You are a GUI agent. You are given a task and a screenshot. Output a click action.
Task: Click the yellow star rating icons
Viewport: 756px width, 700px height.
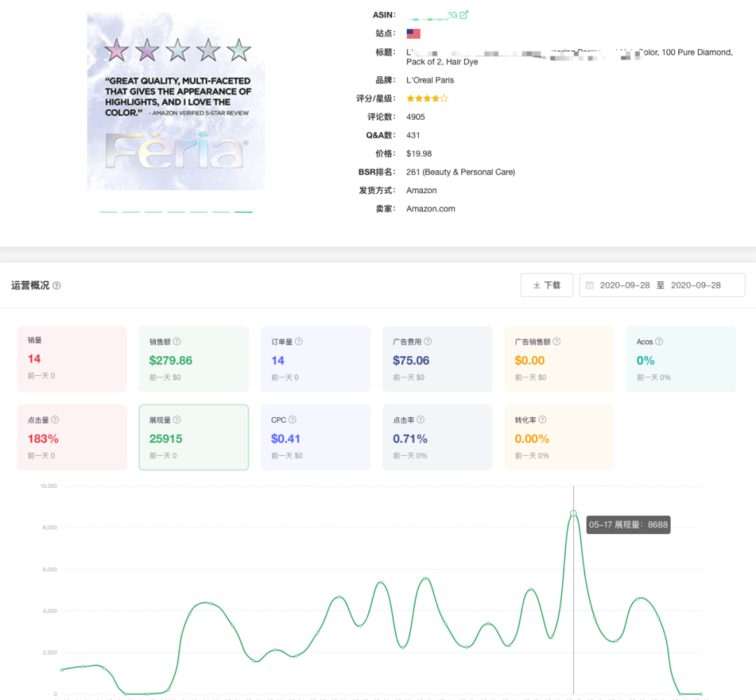(x=427, y=98)
